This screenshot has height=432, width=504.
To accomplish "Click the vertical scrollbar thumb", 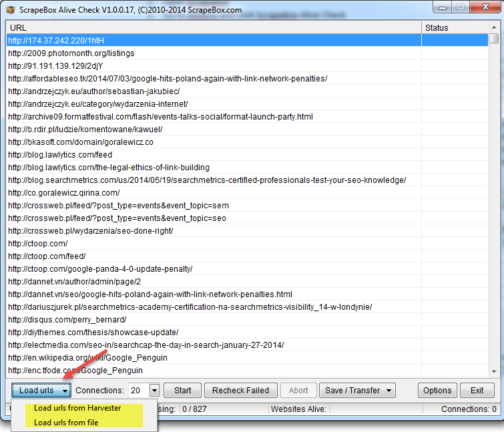I will 494,39.
